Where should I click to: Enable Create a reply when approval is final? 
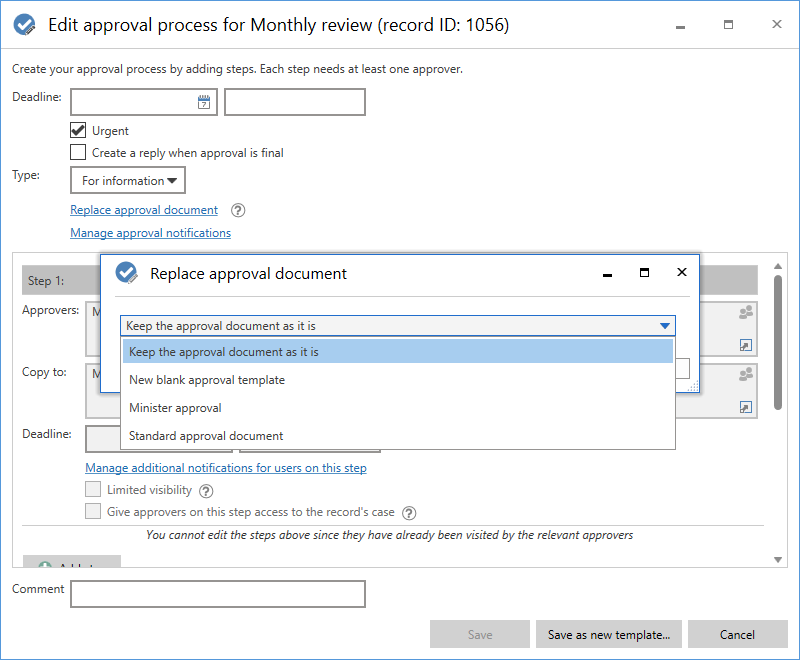(78, 152)
